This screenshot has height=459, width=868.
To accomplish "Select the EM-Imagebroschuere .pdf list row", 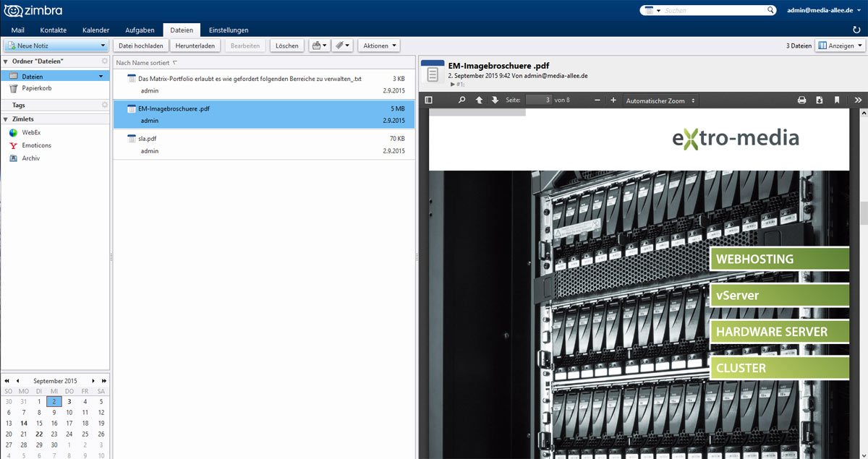I will tap(265, 114).
